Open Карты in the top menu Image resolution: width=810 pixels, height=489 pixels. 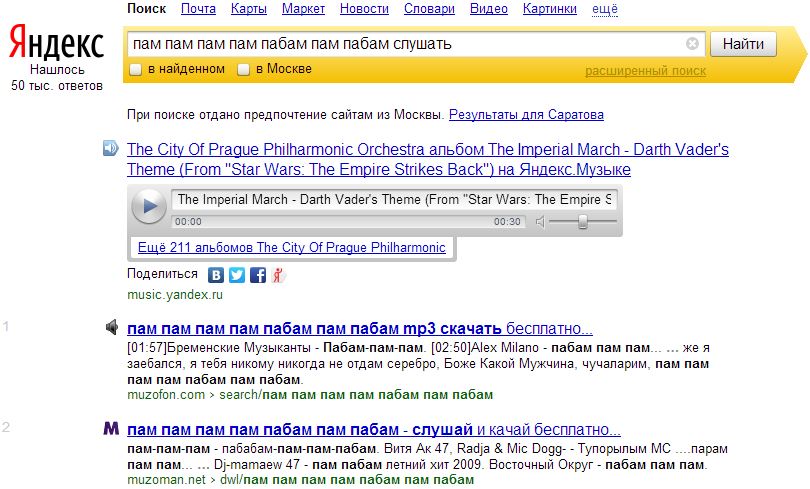249,9
